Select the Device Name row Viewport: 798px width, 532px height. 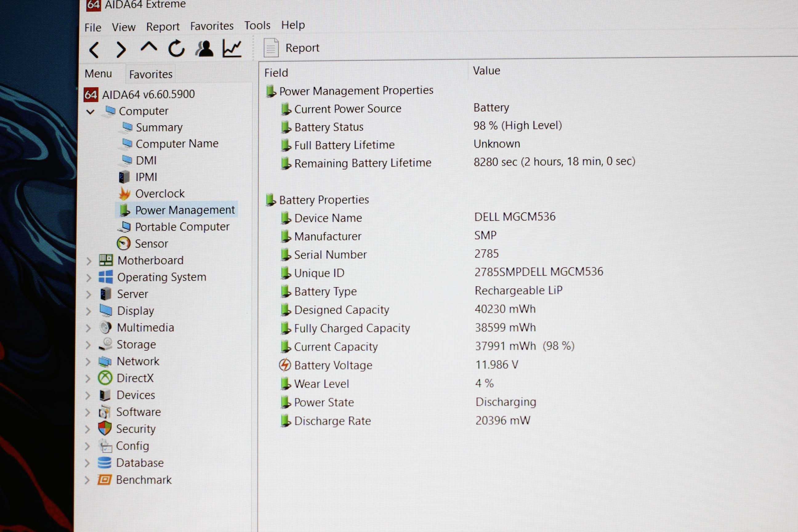(x=418, y=217)
